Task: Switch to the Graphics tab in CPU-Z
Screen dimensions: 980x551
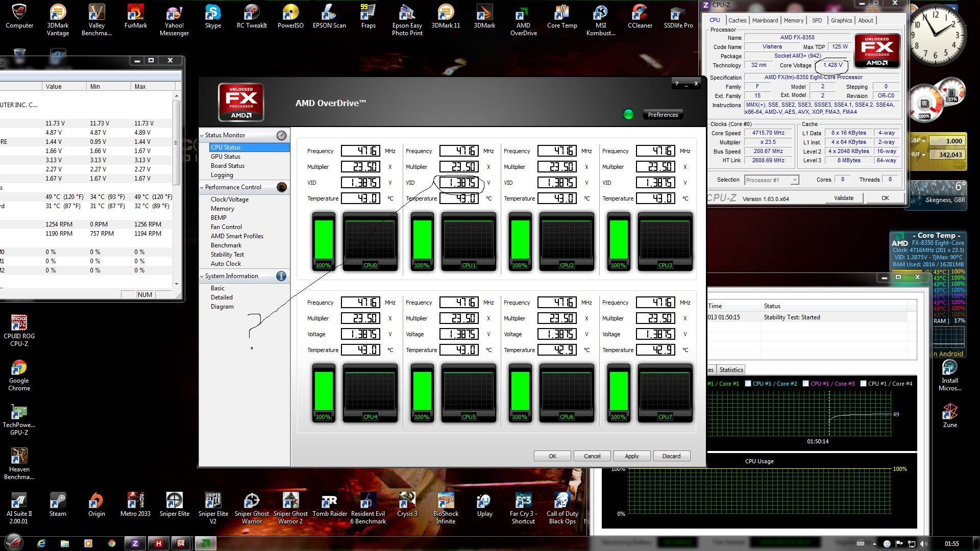Action: click(x=841, y=20)
